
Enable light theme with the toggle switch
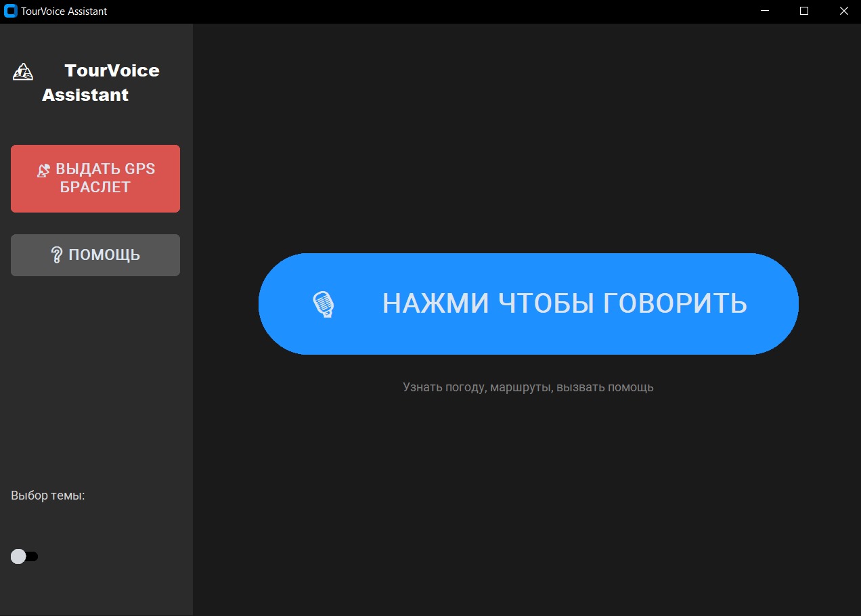tap(24, 556)
